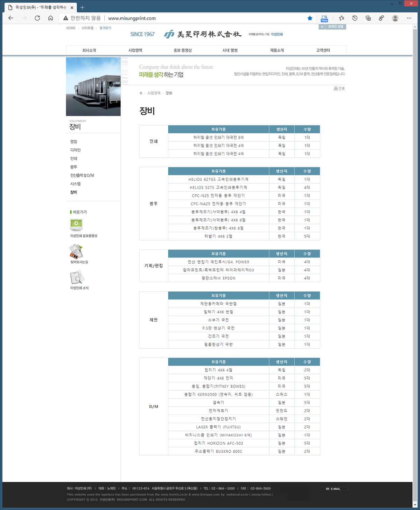Click the 전산출력 및 D/M sidebar link
420x510 pixels.
[x=82, y=175]
